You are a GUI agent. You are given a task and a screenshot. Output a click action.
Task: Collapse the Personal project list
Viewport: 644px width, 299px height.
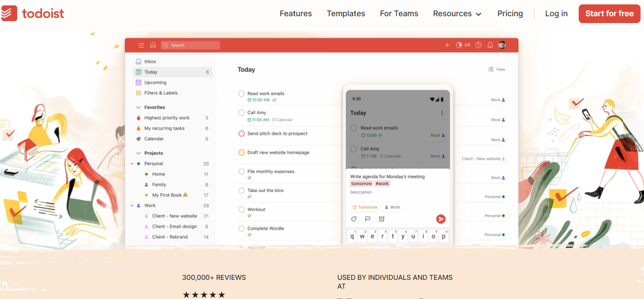click(x=131, y=163)
